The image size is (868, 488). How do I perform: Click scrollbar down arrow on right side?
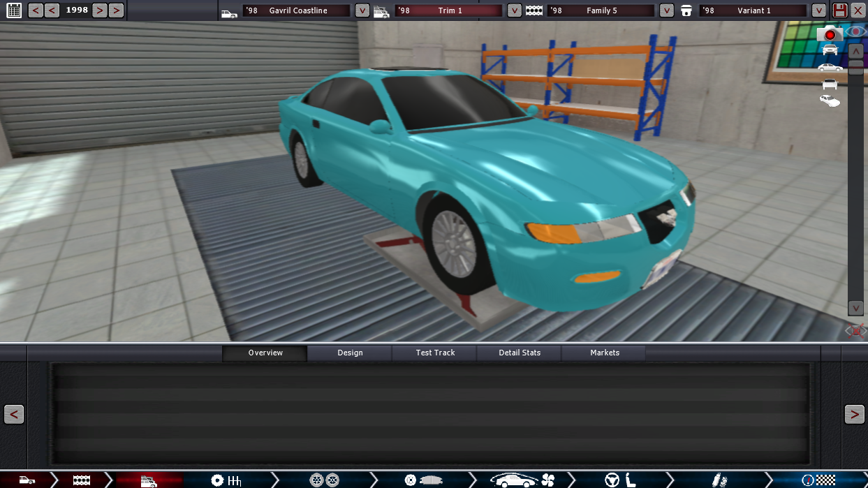(856, 308)
